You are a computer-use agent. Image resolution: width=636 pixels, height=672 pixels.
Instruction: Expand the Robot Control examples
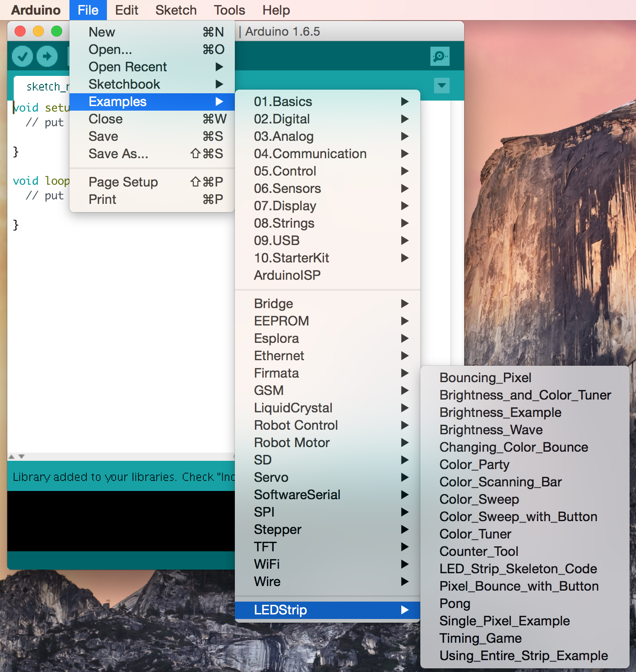tap(328, 425)
